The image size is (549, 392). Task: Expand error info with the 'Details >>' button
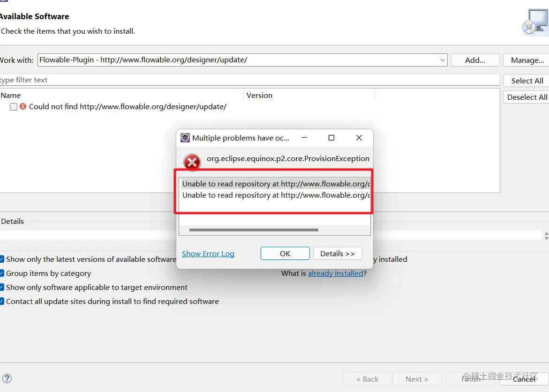337,253
